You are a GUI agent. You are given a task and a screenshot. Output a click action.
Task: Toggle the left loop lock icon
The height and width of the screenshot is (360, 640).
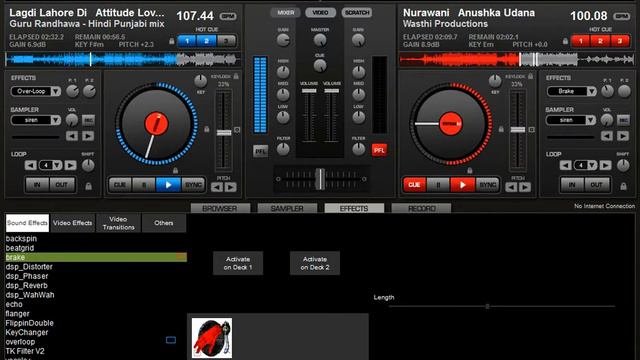(x=89, y=186)
